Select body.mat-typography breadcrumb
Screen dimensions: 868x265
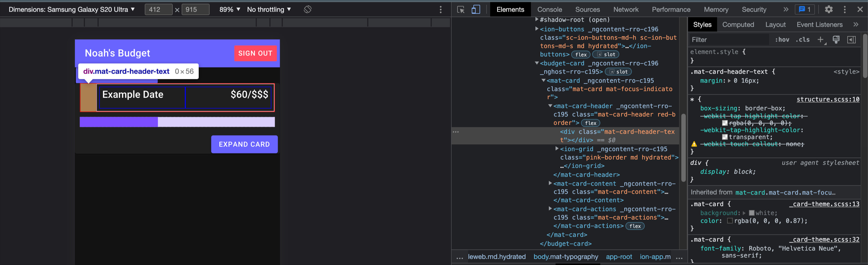[566, 257]
